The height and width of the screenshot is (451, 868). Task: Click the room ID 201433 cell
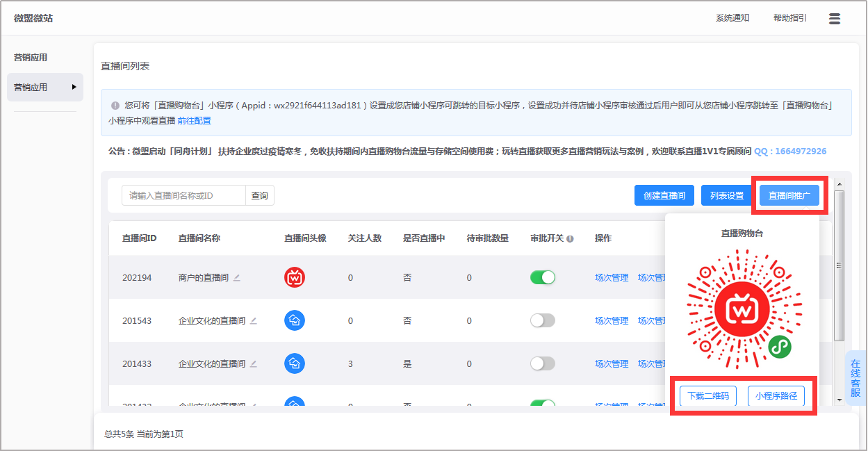coord(137,364)
